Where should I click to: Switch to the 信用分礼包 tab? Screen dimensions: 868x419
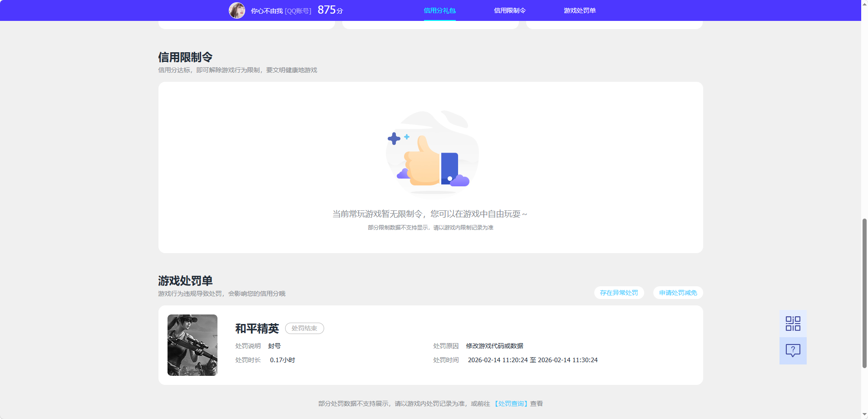click(439, 10)
